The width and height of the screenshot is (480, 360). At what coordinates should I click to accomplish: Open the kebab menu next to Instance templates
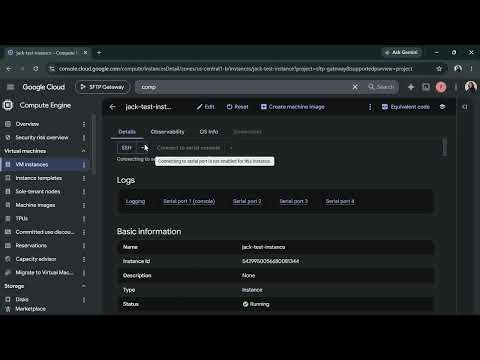coord(84,178)
